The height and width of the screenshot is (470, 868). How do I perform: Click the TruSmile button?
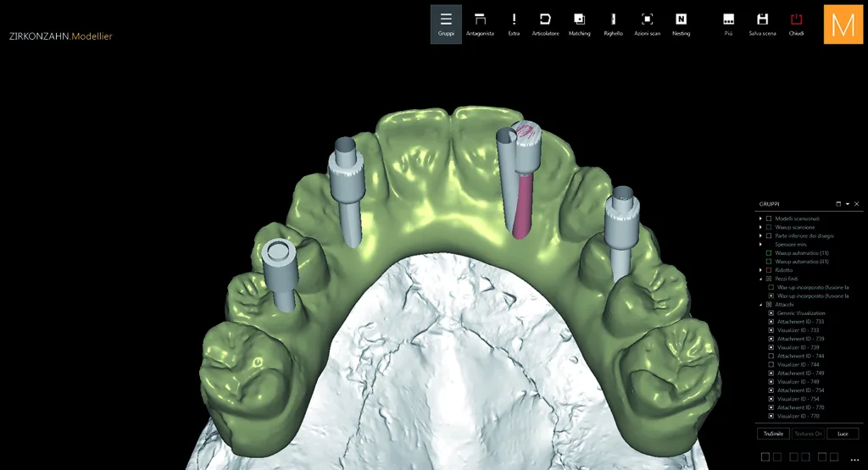(x=773, y=434)
